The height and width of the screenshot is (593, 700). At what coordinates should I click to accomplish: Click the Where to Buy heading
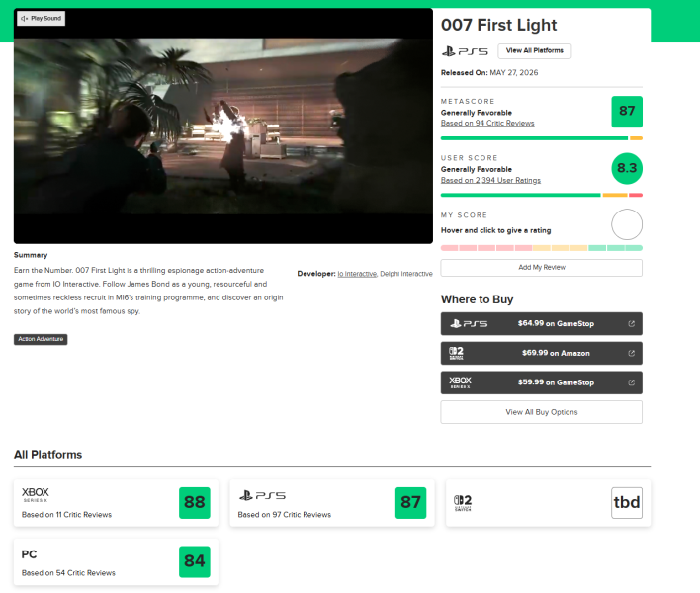477,299
